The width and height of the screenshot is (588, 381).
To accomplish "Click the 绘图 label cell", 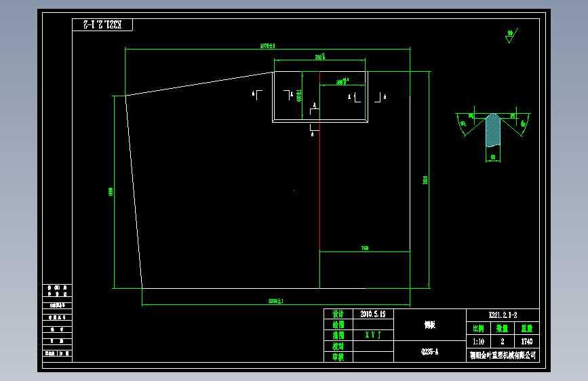I will 338,324.
